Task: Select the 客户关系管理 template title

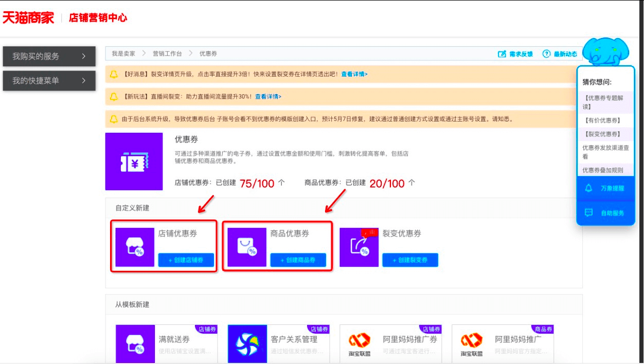Action: click(x=294, y=340)
